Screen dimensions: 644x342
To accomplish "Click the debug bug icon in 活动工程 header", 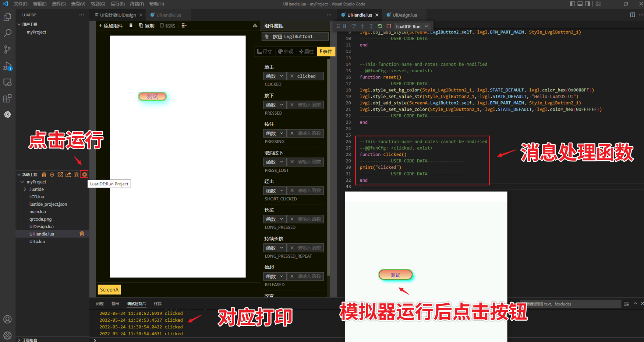I will (x=77, y=175).
